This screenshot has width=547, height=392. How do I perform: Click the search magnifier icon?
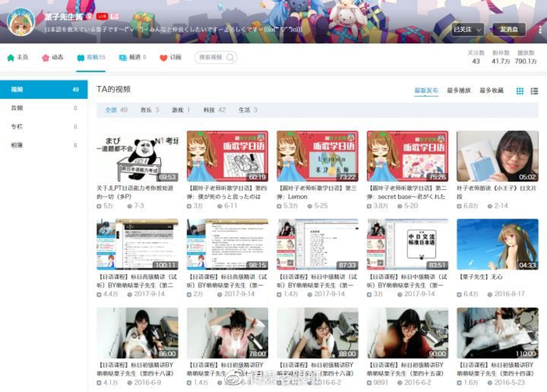coord(231,58)
